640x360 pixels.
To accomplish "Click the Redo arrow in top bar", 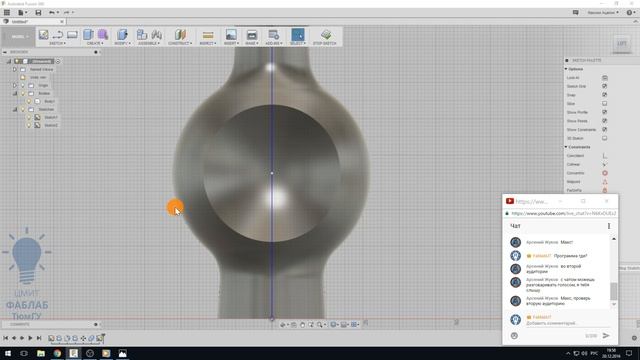I will point(67,12).
